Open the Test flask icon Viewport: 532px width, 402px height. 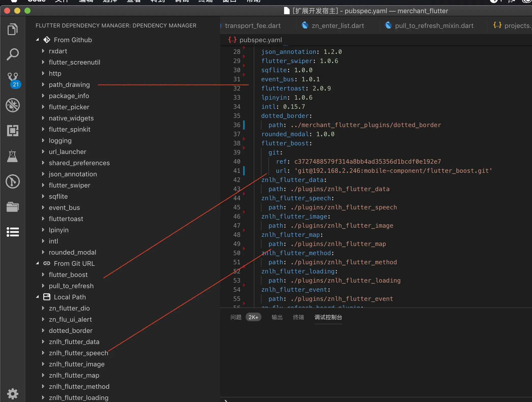(x=12, y=156)
